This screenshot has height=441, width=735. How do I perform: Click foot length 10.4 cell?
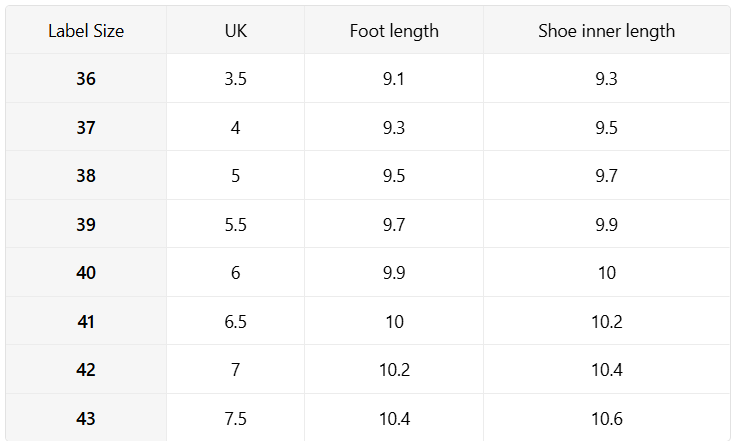(x=394, y=418)
